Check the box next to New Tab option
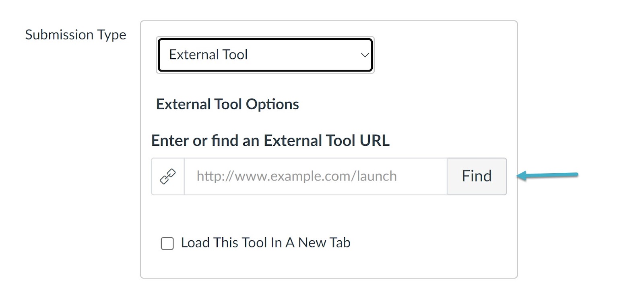 coord(167,243)
